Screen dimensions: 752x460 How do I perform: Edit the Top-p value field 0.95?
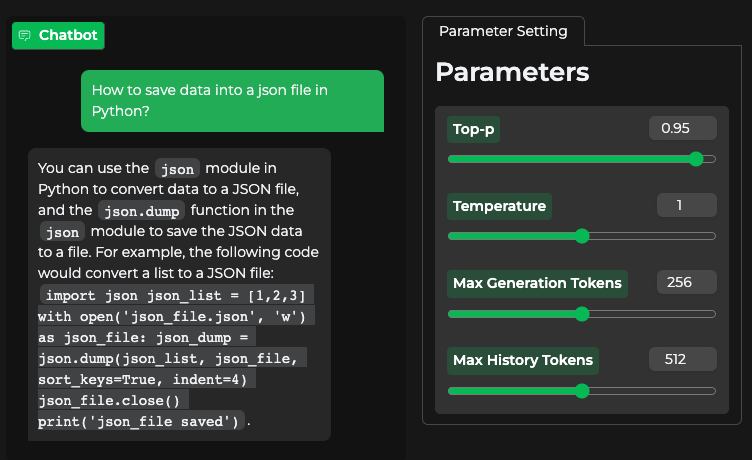(x=682, y=128)
